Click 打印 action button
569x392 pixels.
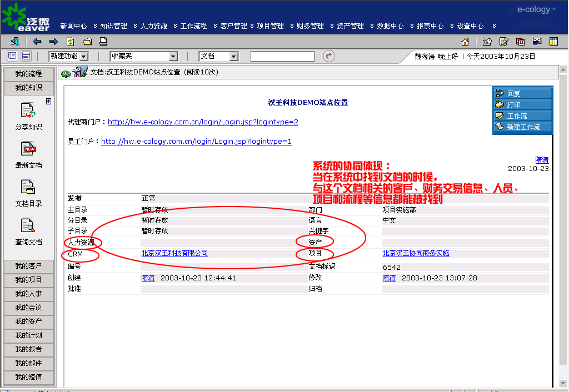pos(522,105)
